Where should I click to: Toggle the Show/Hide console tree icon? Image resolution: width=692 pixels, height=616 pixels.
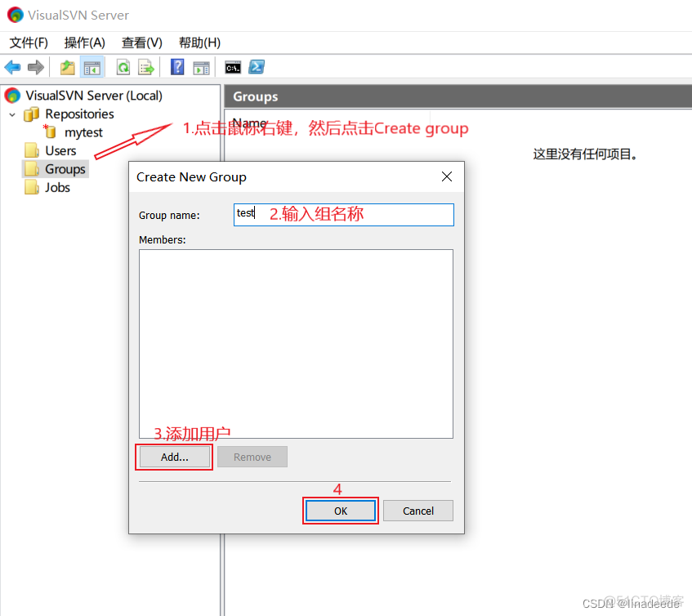(92, 68)
